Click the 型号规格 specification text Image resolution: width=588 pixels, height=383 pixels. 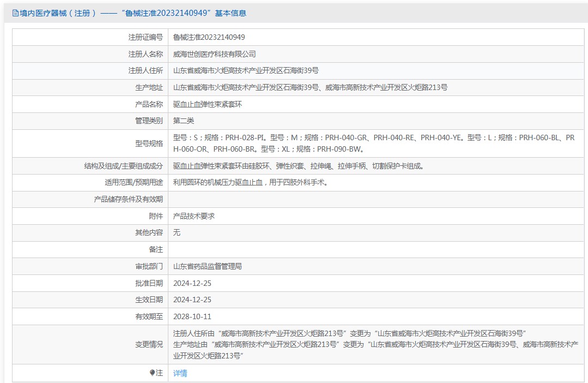tap(374, 143)
